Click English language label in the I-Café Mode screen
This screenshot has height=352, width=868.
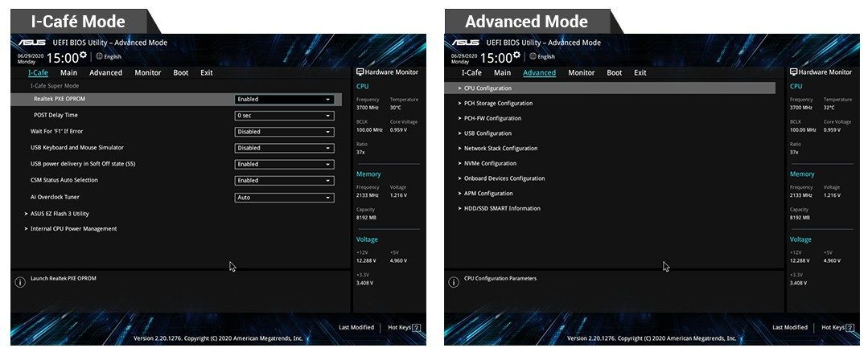113,56
